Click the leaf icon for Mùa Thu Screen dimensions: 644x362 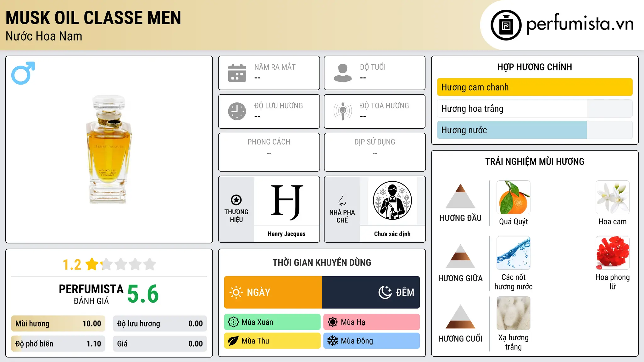pyautogui.click(x=233, y=341)
